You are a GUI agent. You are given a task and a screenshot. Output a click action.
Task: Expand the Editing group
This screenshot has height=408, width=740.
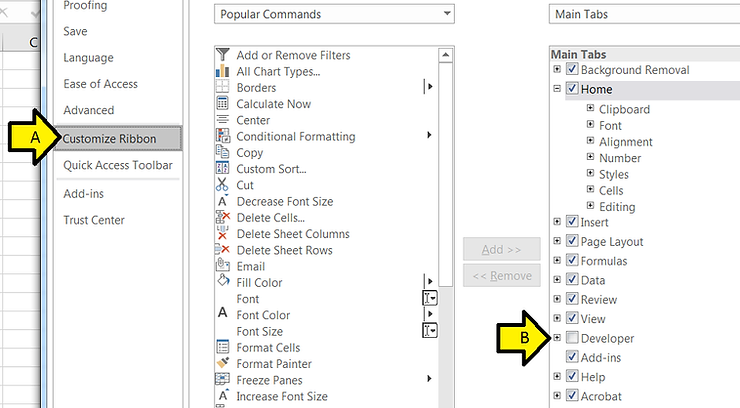pos(590,205)
